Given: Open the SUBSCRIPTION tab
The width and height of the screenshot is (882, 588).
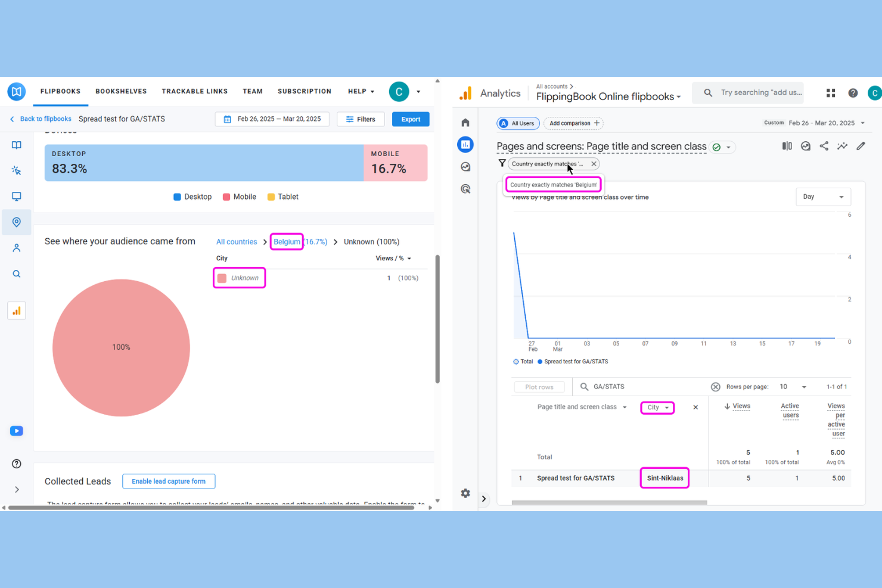Looking at the screenshot, I should (x=305, y=91).
